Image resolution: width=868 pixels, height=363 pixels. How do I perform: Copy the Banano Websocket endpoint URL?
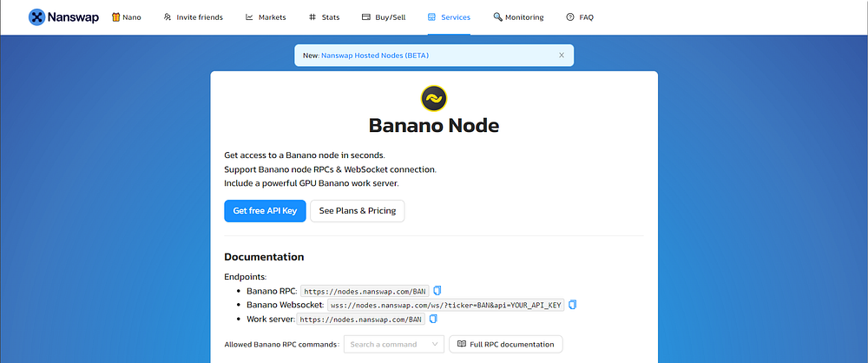pyautogui.click(x=572, y=304)
